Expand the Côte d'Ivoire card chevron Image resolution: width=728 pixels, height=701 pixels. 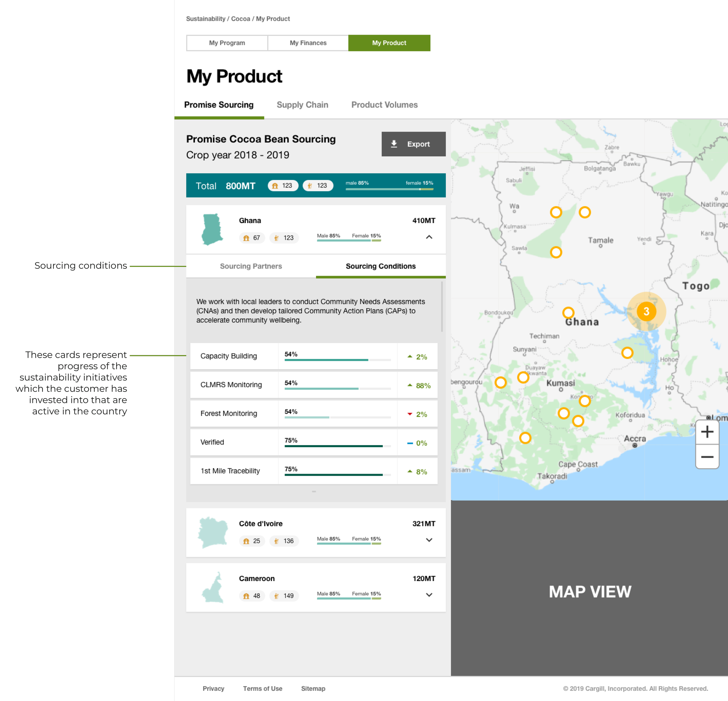[429, 540]
